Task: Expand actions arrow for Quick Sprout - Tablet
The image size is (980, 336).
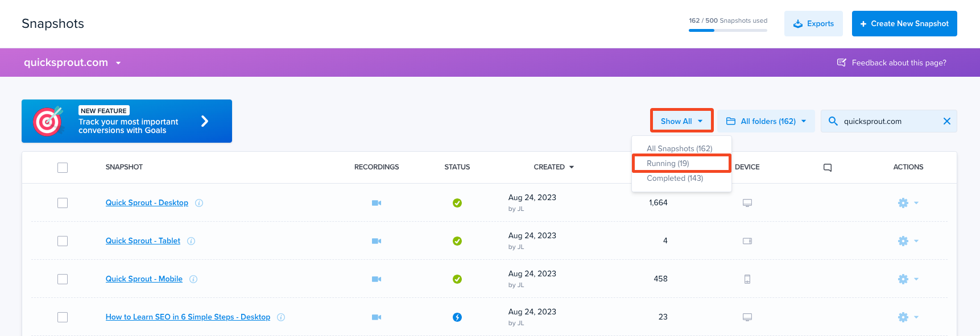Action: pyautogui.click(x=916, y=241)
